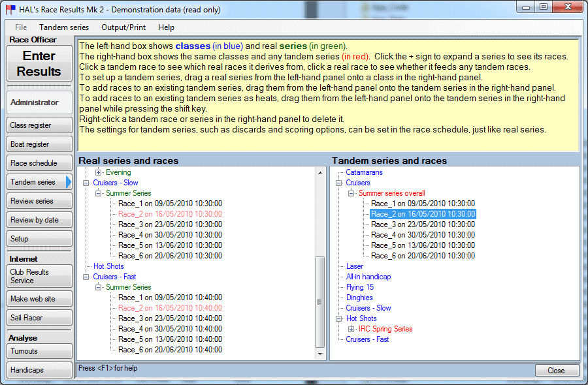588x385 pixels.
Task: Click the real series scrollbar down arrow
Action: (x=320, y=354)
